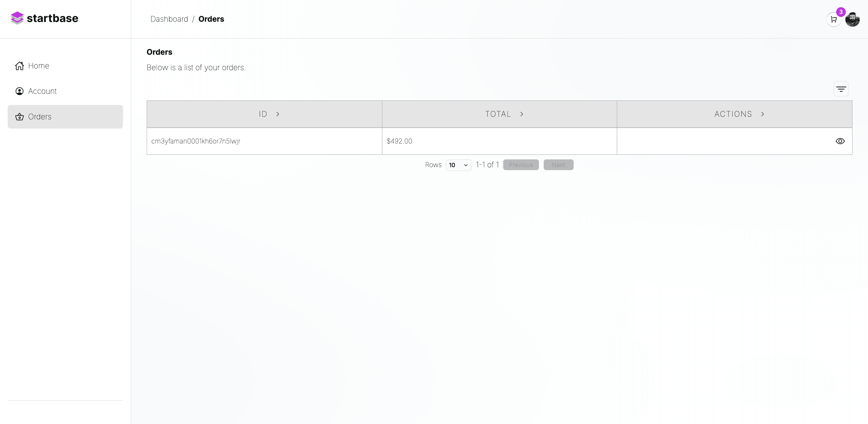Select rows per page dropdown showing 10
The height and width of the screenshot is (424, 868).
[458, 165]
